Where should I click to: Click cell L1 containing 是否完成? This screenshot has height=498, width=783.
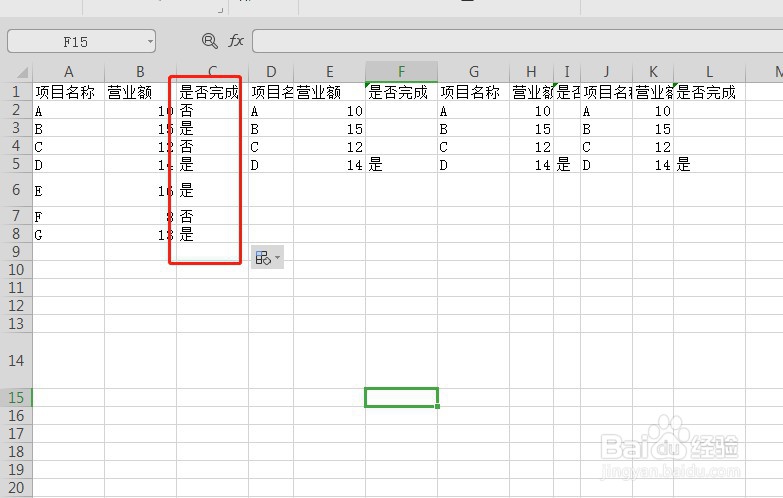[x=709, y=92]
